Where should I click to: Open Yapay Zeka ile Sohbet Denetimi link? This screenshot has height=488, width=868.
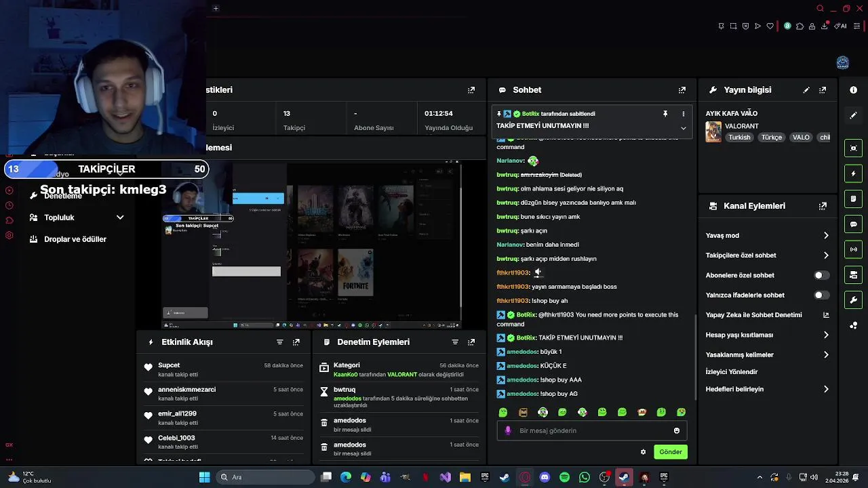click(x=768, y=315)
